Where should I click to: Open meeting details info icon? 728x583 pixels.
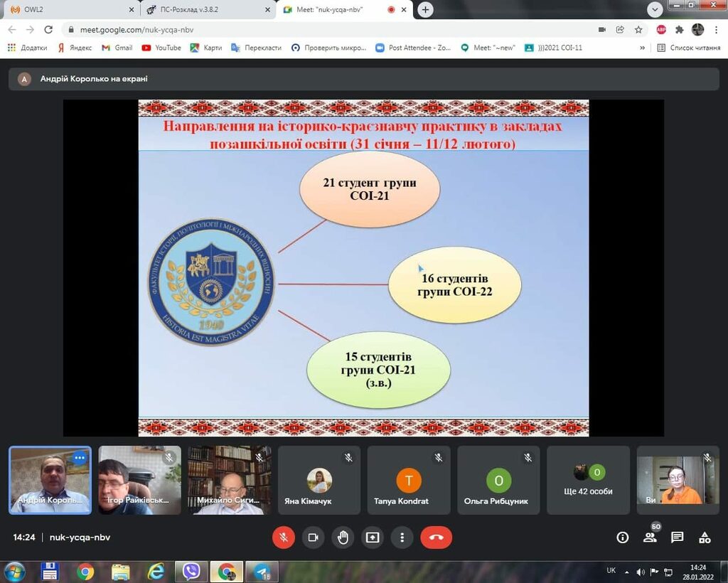click(x=623, y=537)
